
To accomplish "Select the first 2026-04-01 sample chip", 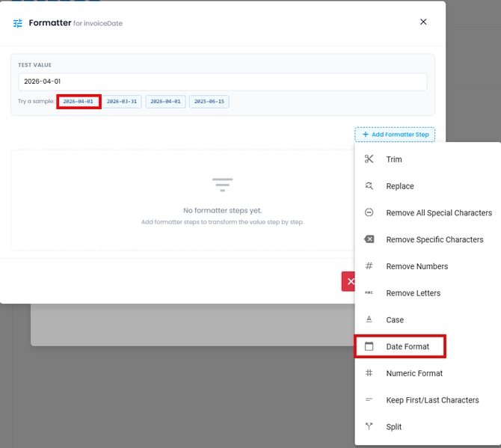I will [79, 101].
